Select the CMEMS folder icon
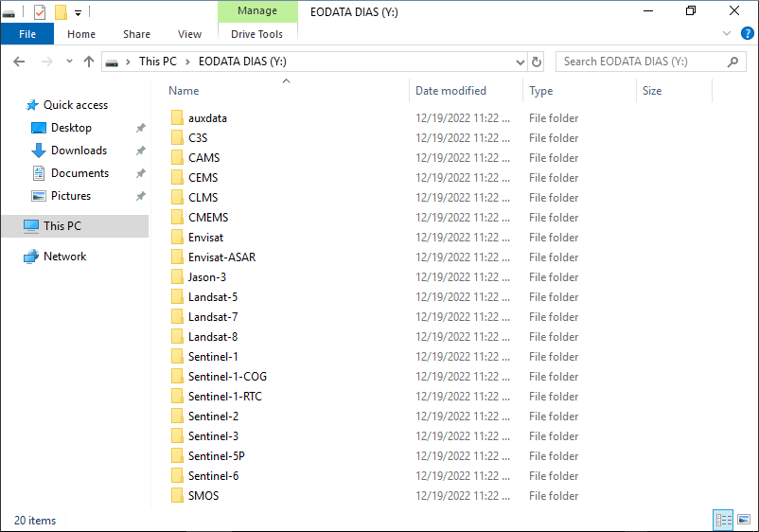Image resolution: width=759 pixels, height=532 pixels. pyautogui.click(x=177, y=217)
